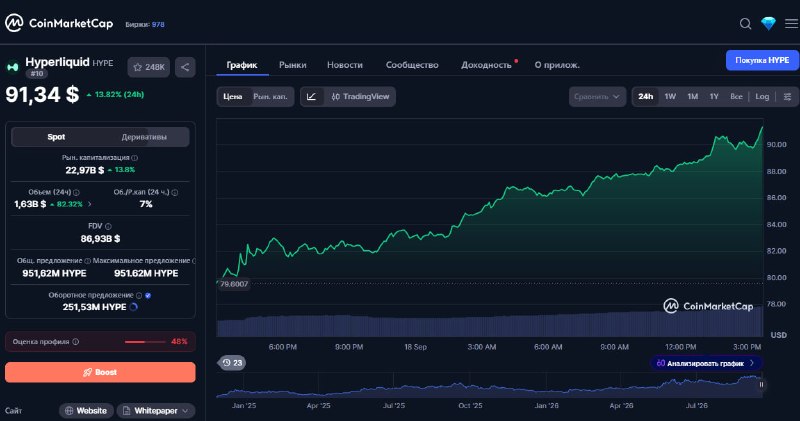The image size is (800, 421).
Task: Click the orange Boost button
Action: pyautogui.click(x=100, y=372)
